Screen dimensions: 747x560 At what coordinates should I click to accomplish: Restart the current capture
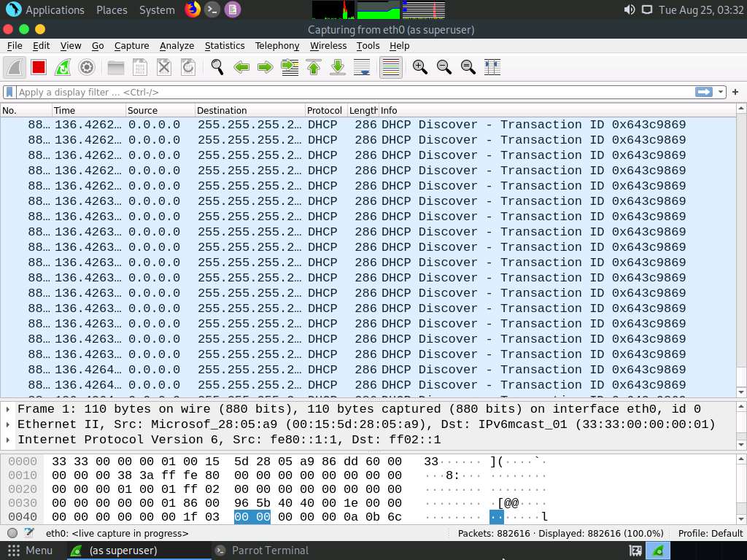pyautogui.click(x=63, y=67)
